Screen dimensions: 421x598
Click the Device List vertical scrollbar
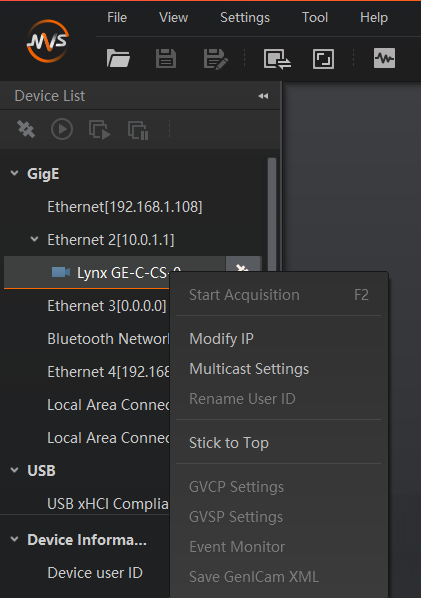[x=272, y=214]
